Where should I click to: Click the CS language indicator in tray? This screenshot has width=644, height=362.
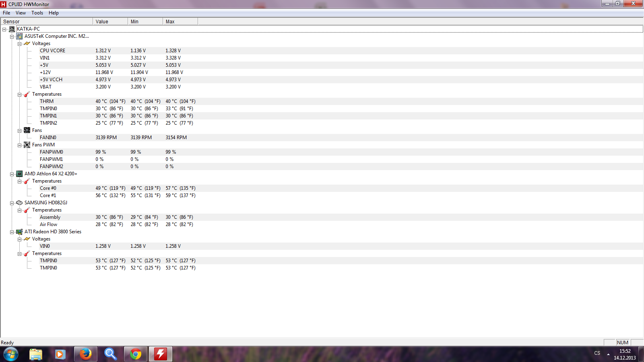(x=597, y=353)
